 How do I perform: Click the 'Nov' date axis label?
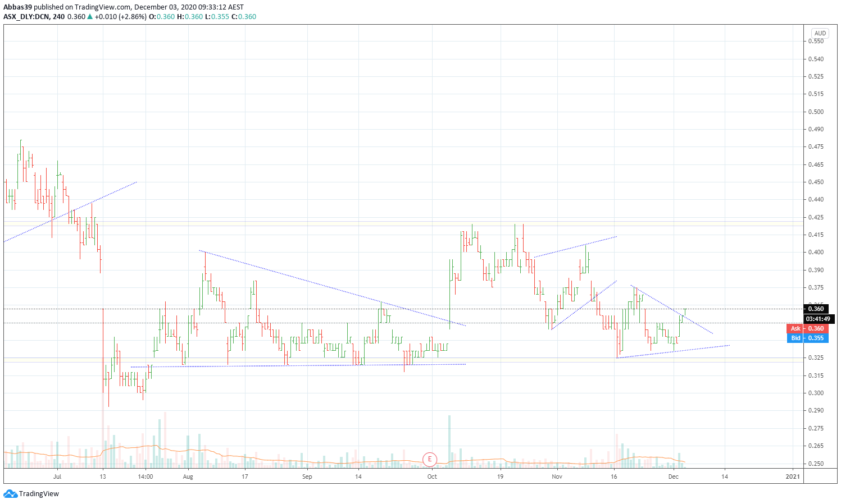(557, 476)
